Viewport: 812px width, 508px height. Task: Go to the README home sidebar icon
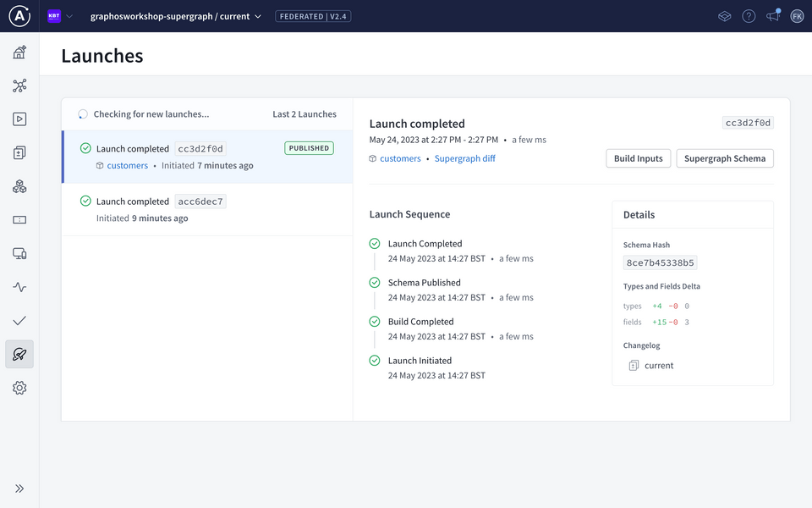(19, 52)
